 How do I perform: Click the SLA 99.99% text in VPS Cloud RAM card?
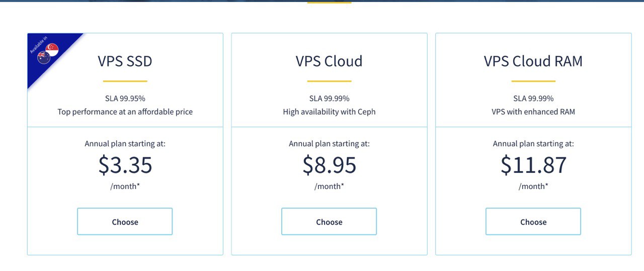click(533, 99)
